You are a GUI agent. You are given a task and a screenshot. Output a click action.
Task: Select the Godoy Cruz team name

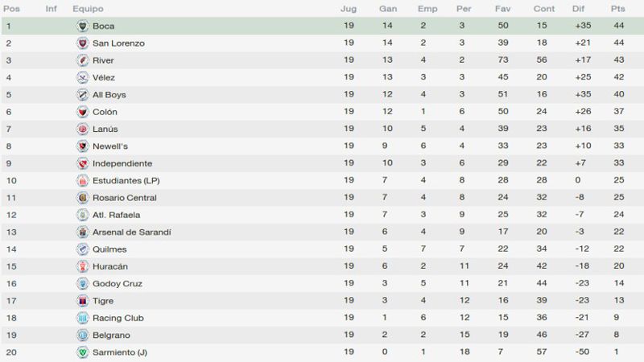(x=118, y=284)
